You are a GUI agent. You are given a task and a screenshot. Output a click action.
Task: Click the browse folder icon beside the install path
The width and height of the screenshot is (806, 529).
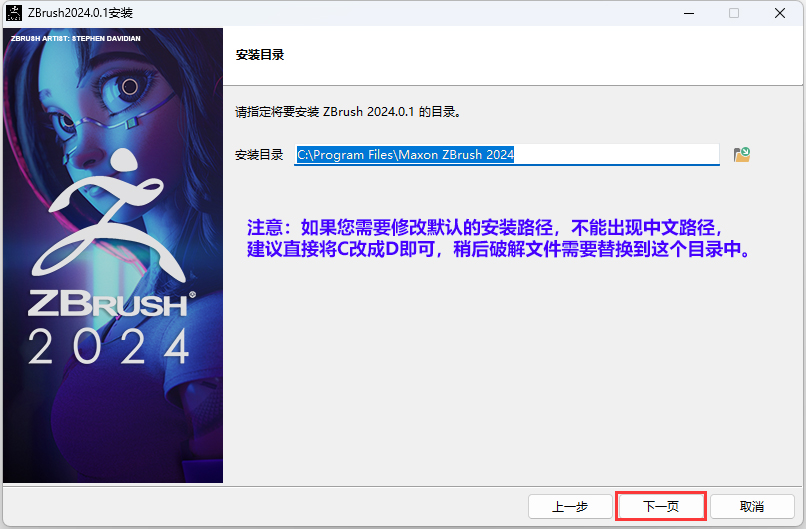tap(741, 154)
